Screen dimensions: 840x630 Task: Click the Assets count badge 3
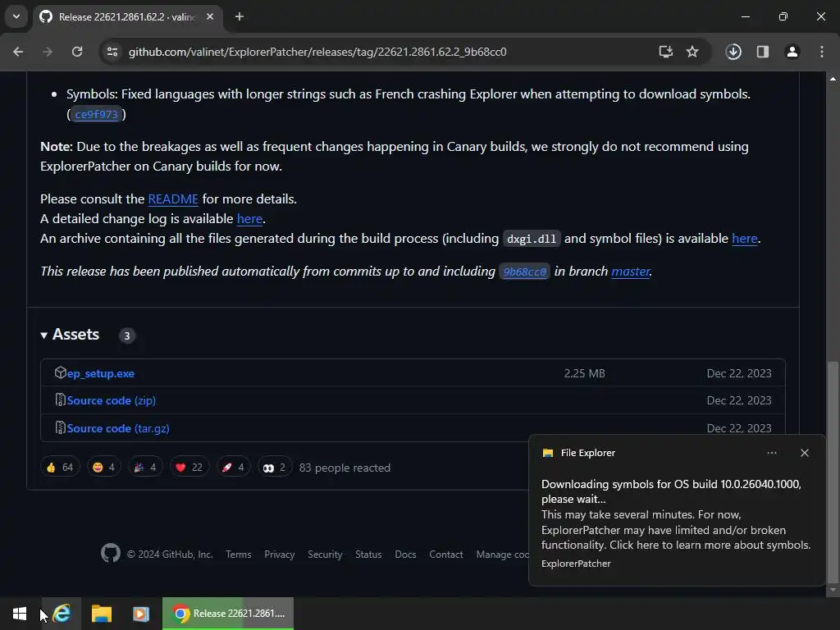coord(127,336)
